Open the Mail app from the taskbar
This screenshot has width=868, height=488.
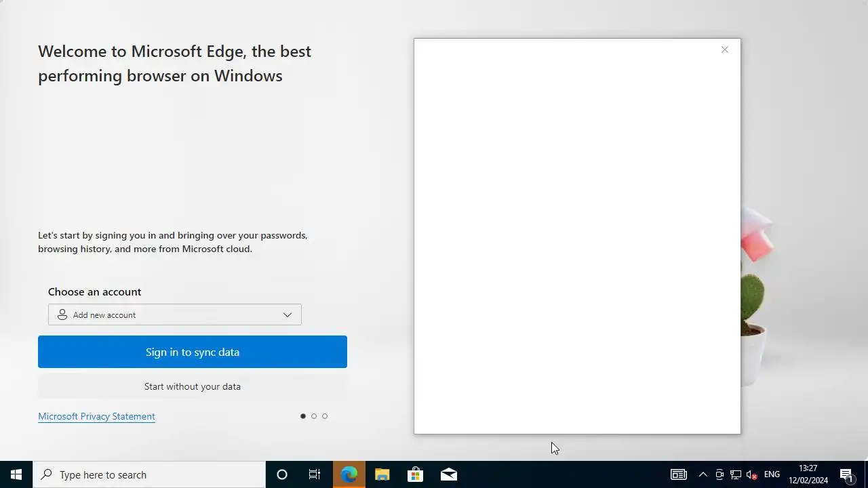point(448,474)
